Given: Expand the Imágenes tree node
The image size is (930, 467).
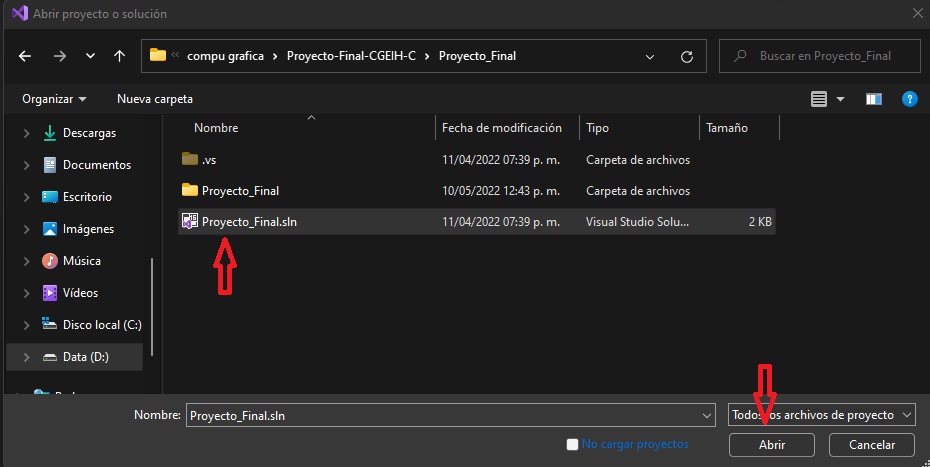Looking at the screenshot, I should (x=27, y=229).
